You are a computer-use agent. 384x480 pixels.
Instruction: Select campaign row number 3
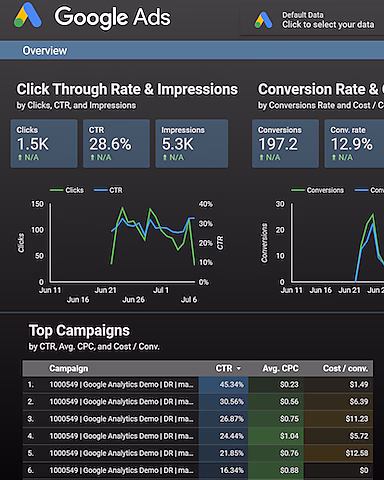(198, 419)
